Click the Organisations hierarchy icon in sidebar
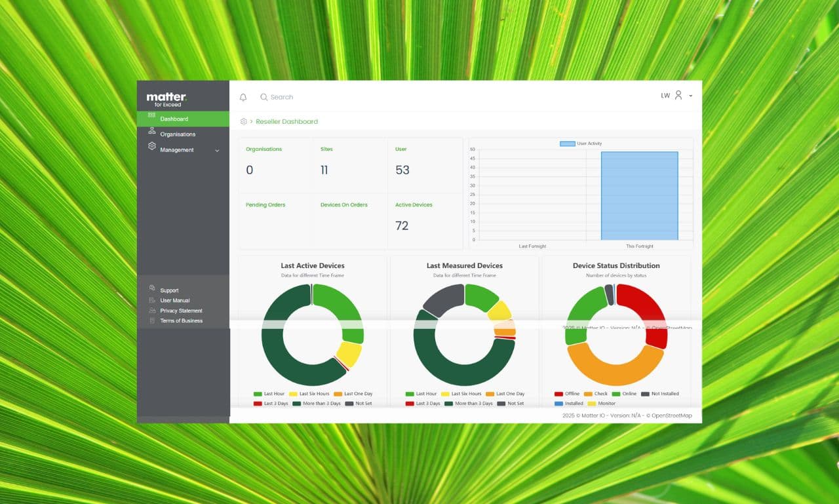The image size is (839, 504). tap(152, 131)
